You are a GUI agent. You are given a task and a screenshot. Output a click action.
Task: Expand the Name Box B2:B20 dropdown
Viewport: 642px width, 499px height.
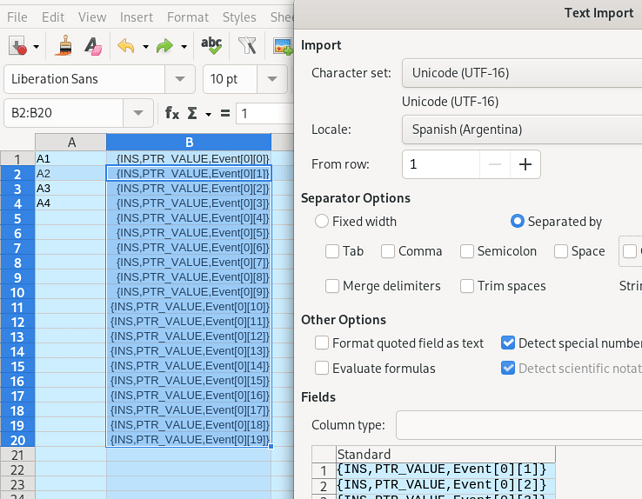pyautogui.click(x=138, y=113)
